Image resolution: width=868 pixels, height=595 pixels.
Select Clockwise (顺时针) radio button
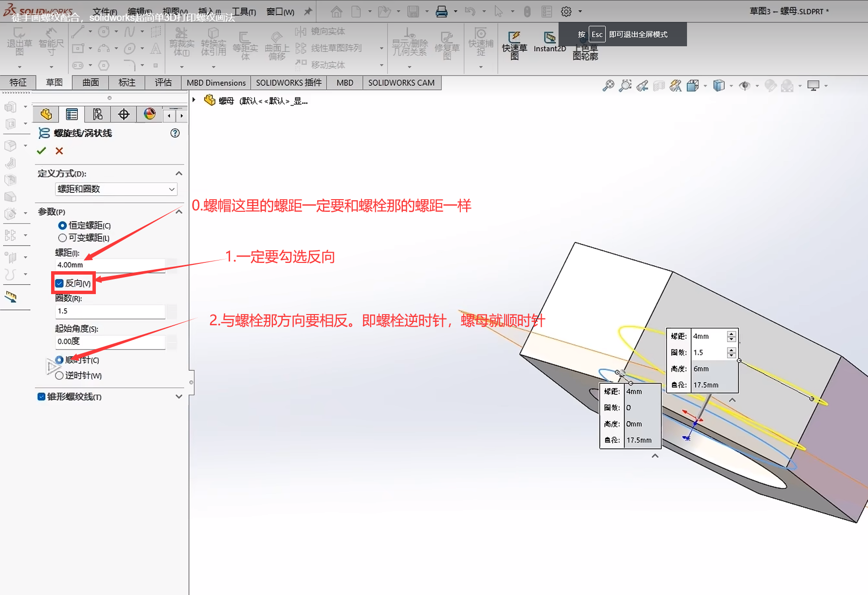59,360
